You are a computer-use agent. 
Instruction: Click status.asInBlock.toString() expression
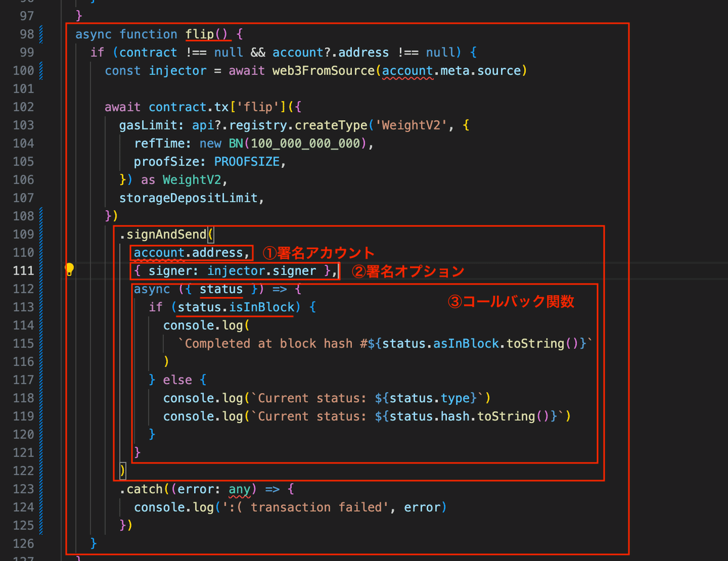[481, 343]
